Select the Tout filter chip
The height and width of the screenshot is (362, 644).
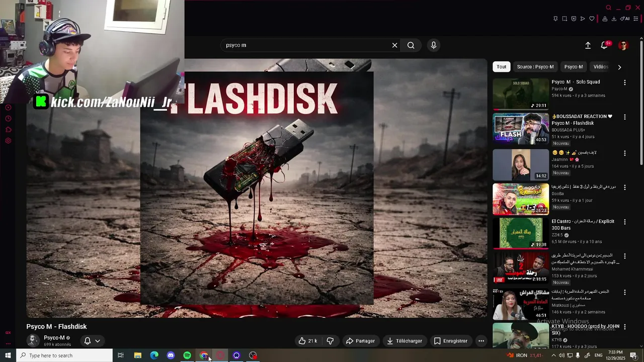(502, 67)
